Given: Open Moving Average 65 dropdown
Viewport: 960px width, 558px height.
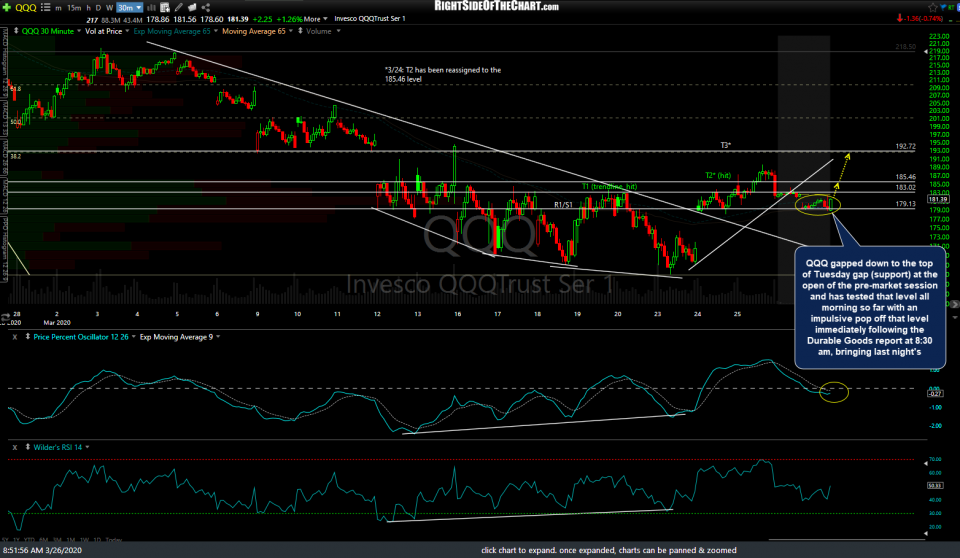Looking at the screenshot, I should 291,31.
